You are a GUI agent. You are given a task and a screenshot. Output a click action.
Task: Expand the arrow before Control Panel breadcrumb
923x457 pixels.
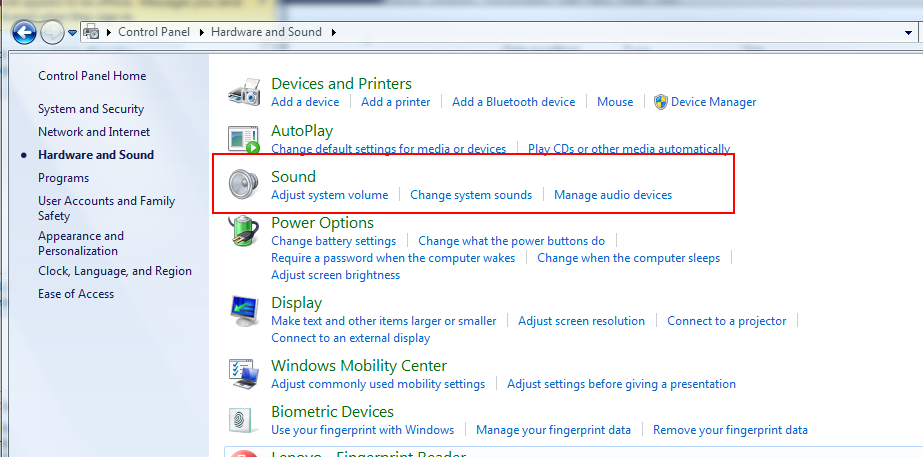109,32
